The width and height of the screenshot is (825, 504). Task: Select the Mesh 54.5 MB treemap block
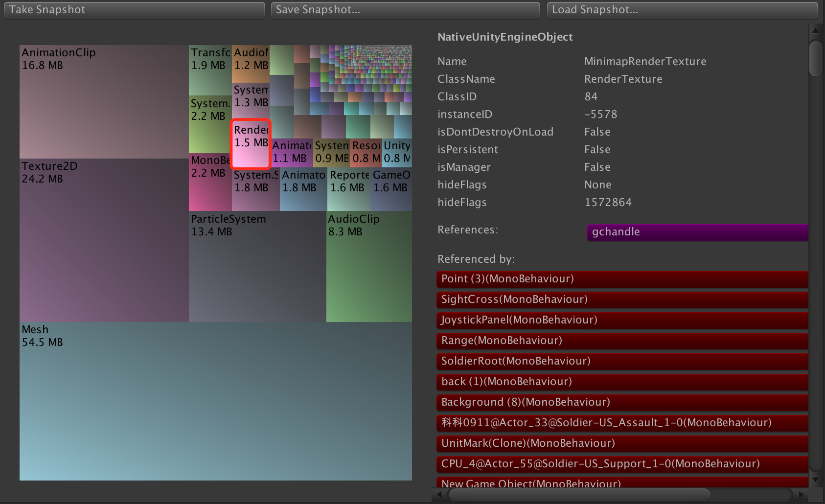216,401
